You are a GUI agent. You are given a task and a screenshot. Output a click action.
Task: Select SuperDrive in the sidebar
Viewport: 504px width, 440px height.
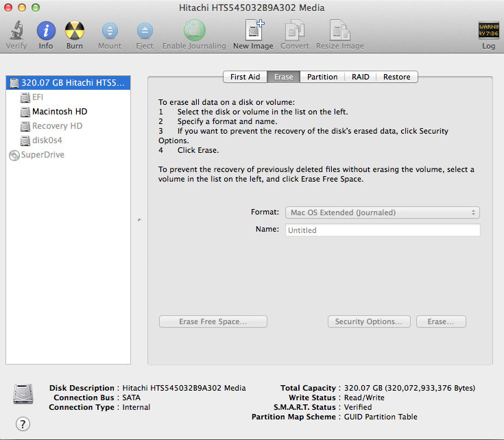pos(68,155)
